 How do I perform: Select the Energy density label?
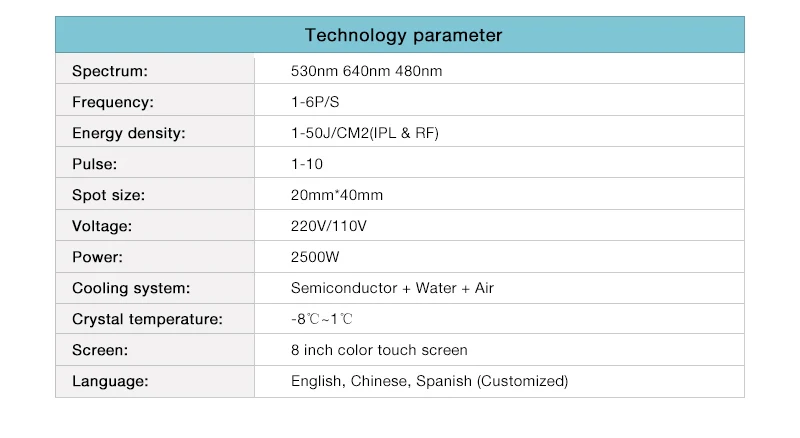tap(129, 133)
